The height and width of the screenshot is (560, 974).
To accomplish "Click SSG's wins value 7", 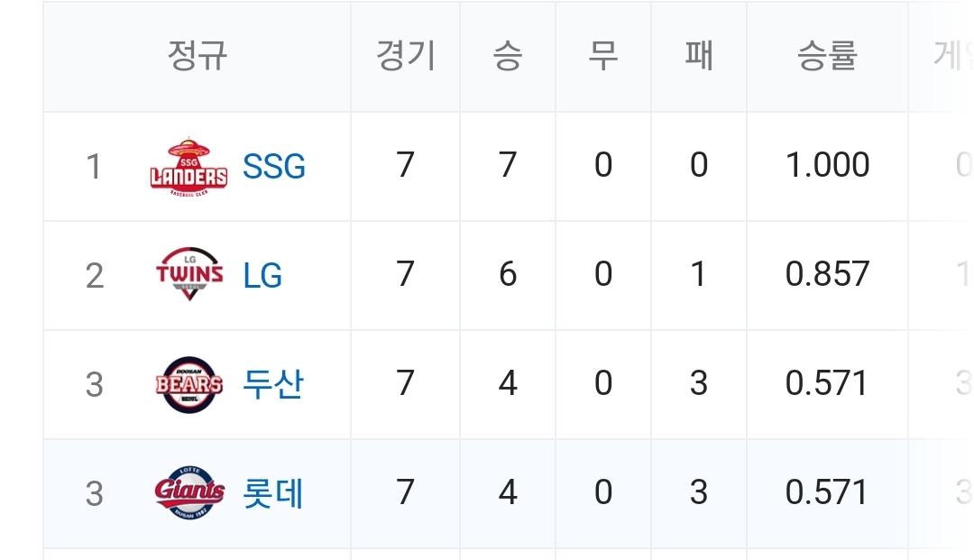I will 508,166.
